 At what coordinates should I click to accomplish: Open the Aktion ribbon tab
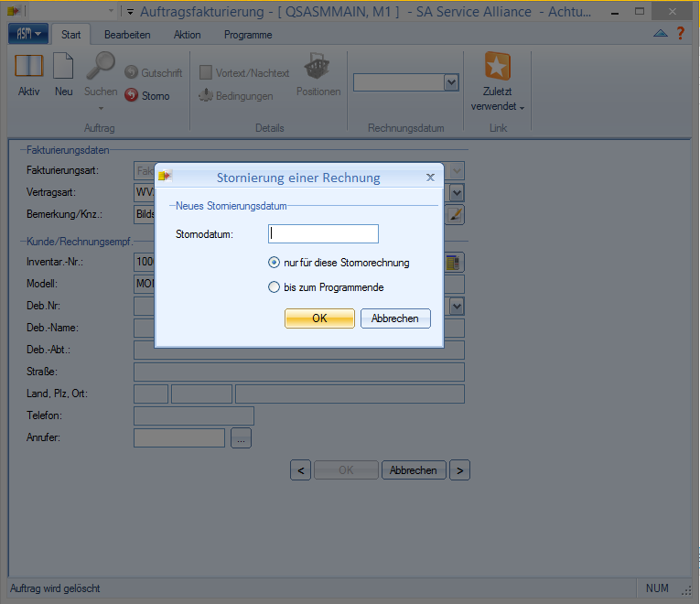point(187,35)
